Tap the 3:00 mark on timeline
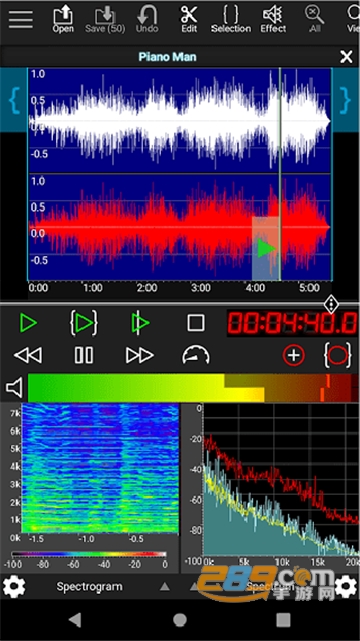This screenshot has width=360, height=641. (201, 288)
